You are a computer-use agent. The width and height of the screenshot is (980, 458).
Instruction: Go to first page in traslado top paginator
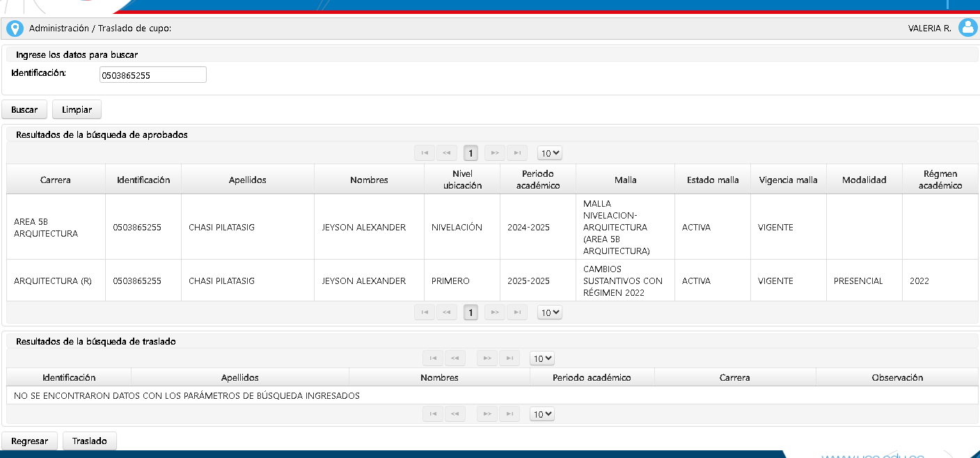432,358
